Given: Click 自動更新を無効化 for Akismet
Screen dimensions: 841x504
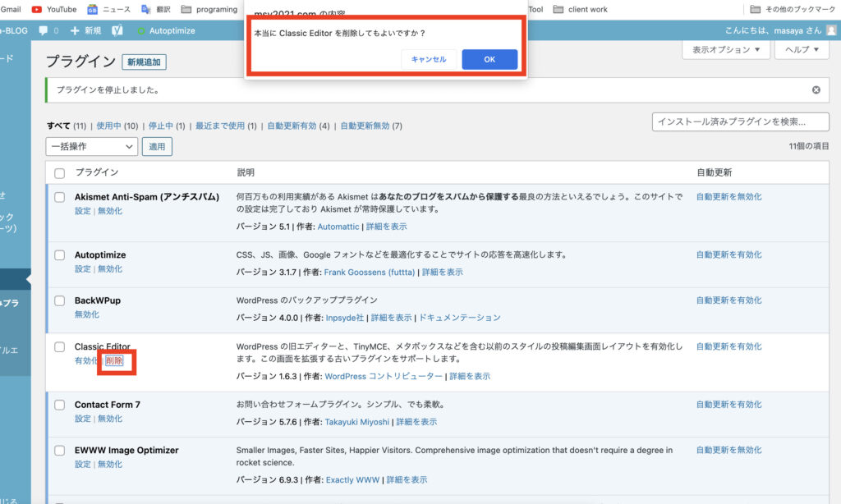Looking at the screenshot, I should pyautogui.click(x=729, y=197).
